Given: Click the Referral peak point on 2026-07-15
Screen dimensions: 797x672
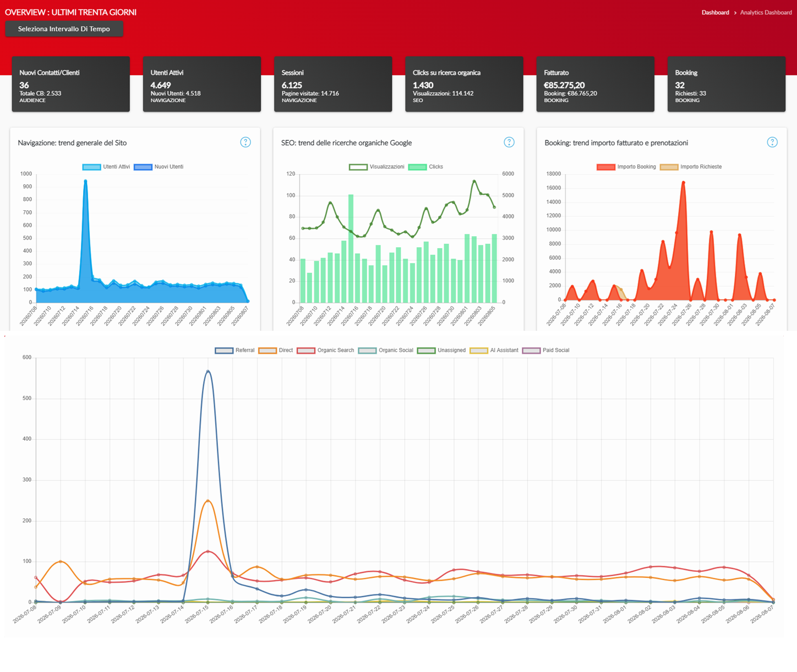Looking at the screenshot, I should click(x=208, y=371).
